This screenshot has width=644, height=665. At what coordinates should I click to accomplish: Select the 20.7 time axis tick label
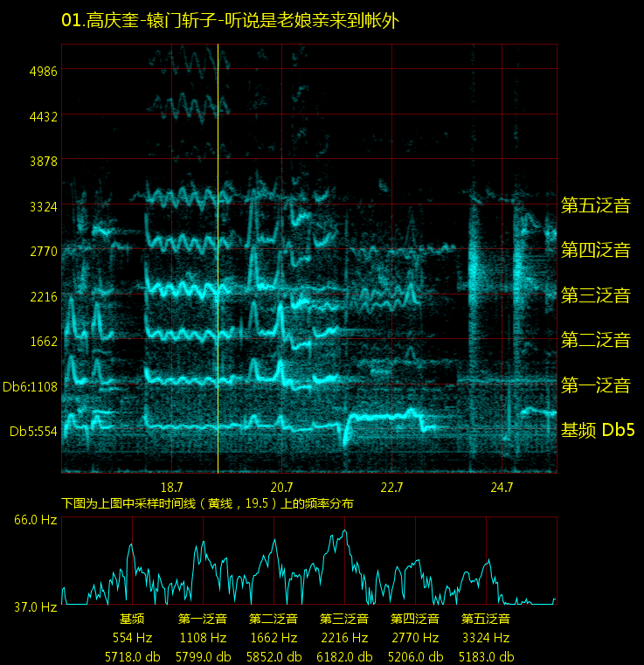[281, 487]
